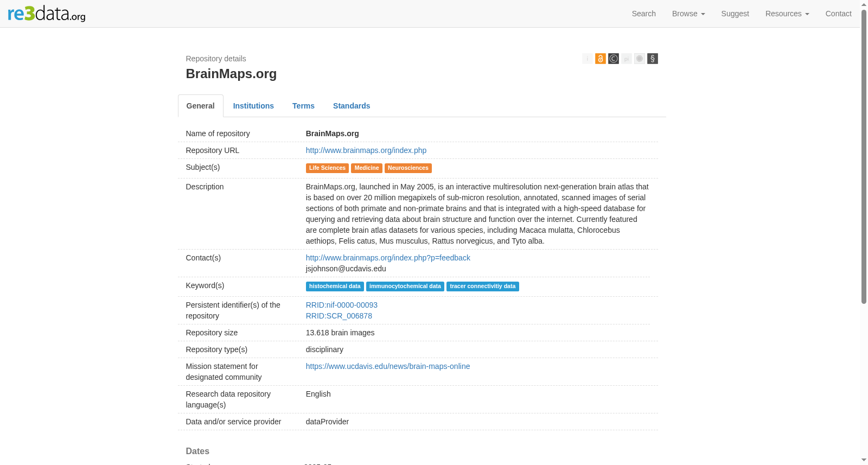This screenshot has width=868, height=465.
Task: Click the bold BrainMaps.org name value
Action: click(x=333, y=133)
